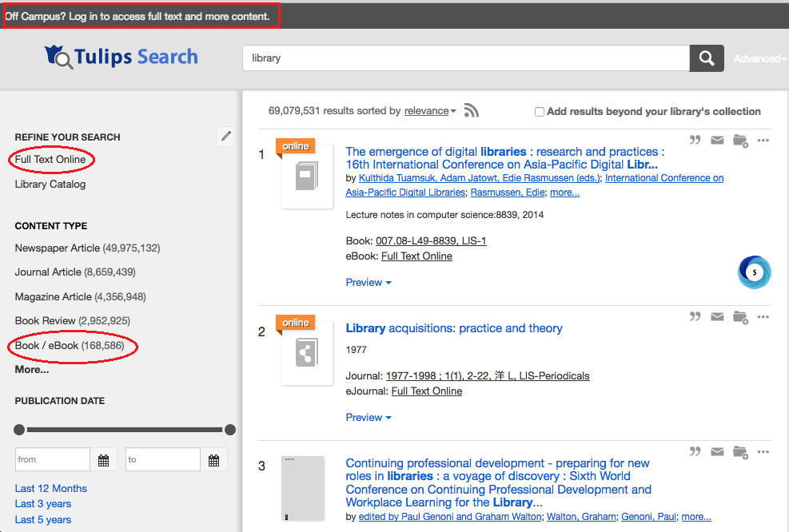Open more options ellipsis for result 3

pyautogui.click(x=763, y=451)
